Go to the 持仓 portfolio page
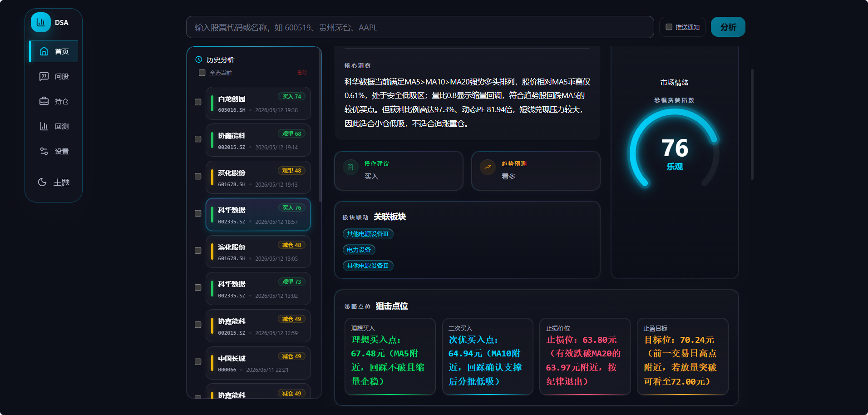This screenshot has width=868, height=415. coord(54,101)
